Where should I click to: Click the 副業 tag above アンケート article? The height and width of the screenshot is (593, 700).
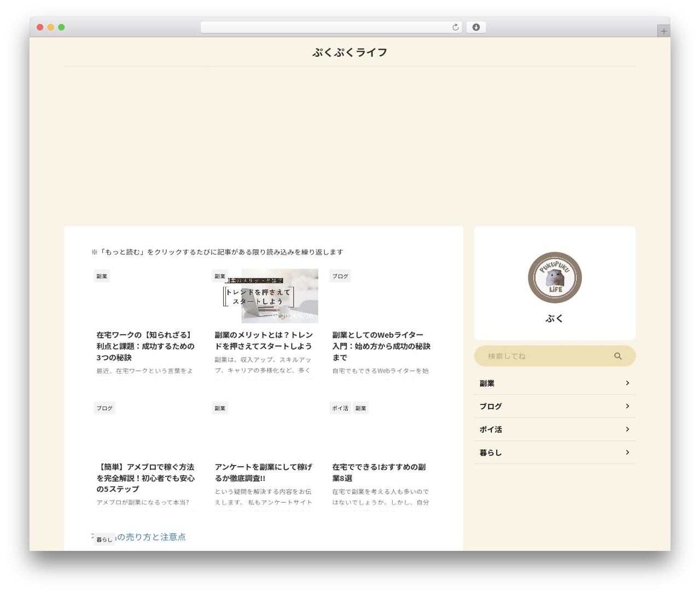[x=220, y=408]
